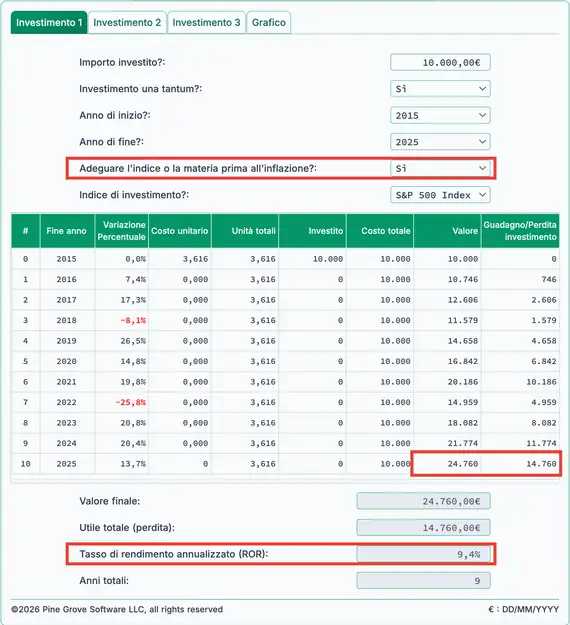Expand the Anno di inizio year selector
Image resolution: width=570 pixels, height=625 pixels.
coord(440,116)
